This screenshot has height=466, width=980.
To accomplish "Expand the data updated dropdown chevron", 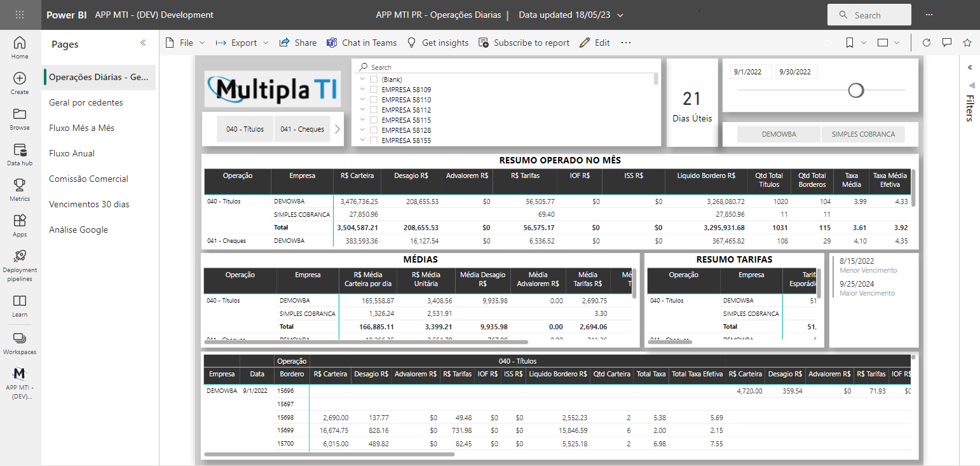I will (620, 15).
